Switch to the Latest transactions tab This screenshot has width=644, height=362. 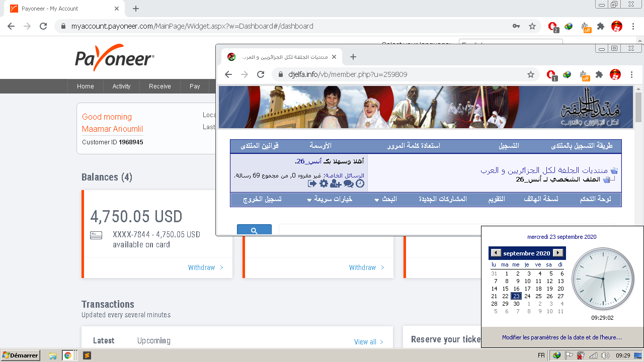(x=104, y=341)
